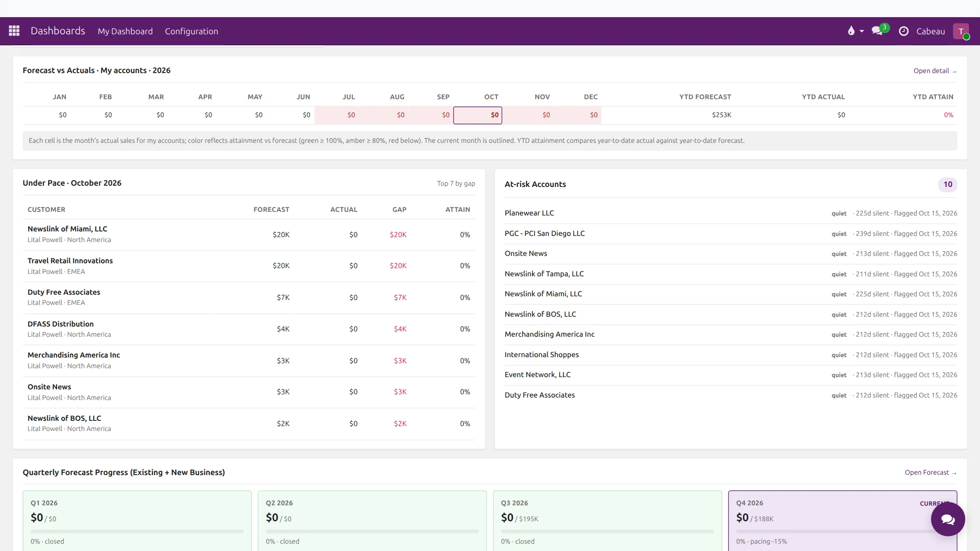
Task: Open the activities clock icon
Action: (904, 31)
